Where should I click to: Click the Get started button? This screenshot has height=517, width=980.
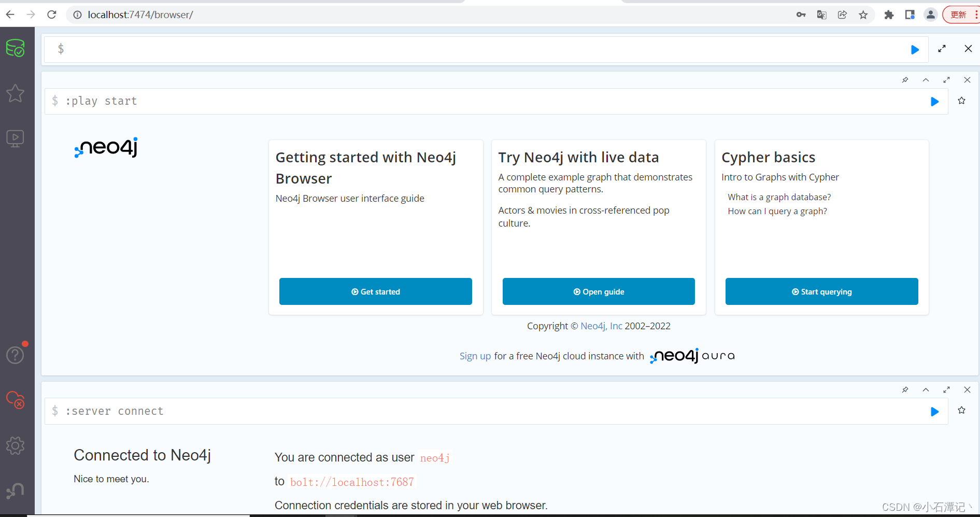376,291
